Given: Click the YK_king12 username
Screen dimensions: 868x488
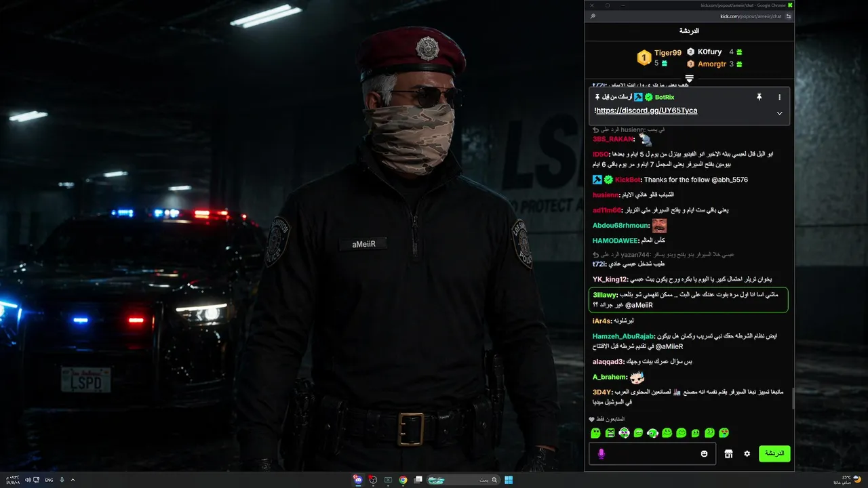Looking at the screenshot, I should [610, 279].
